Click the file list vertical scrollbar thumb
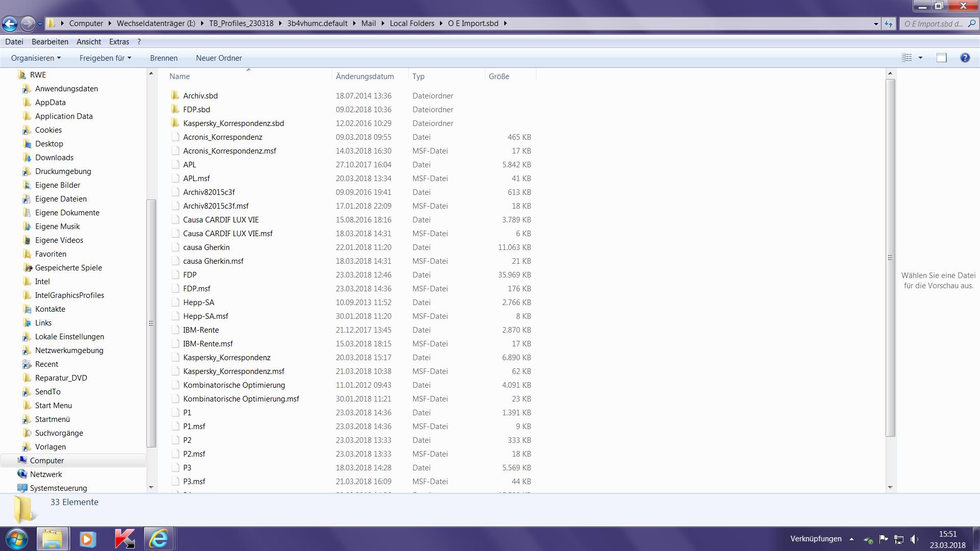 click(x=890, y=258)
